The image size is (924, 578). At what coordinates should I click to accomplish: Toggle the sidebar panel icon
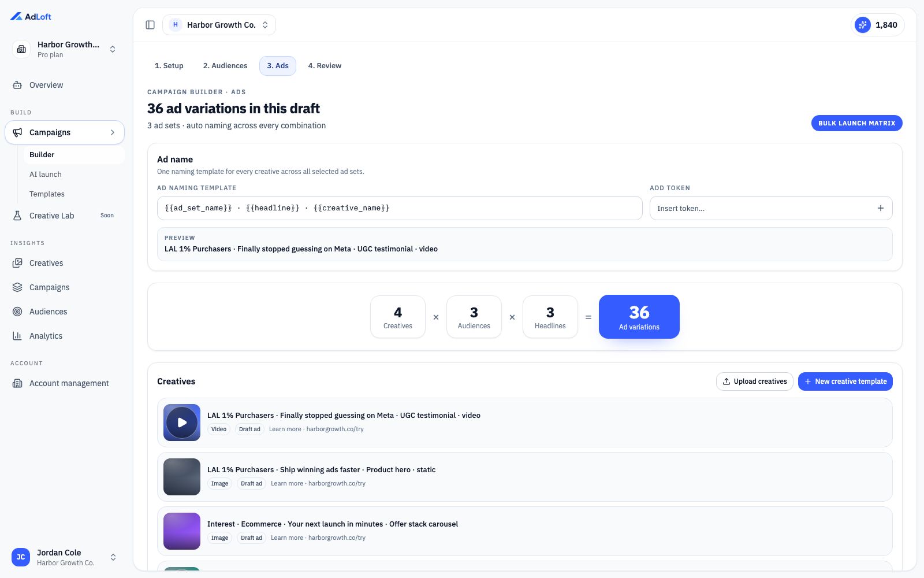tap(150, 25)
